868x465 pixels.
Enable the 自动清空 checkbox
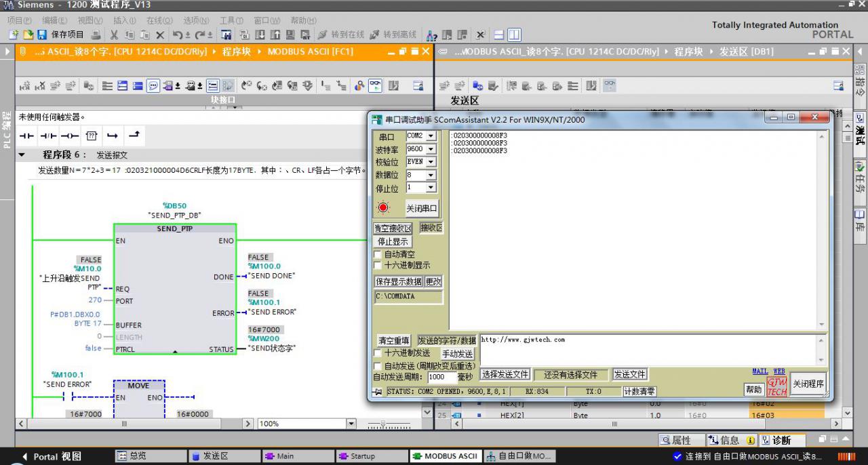click(378, 254)
